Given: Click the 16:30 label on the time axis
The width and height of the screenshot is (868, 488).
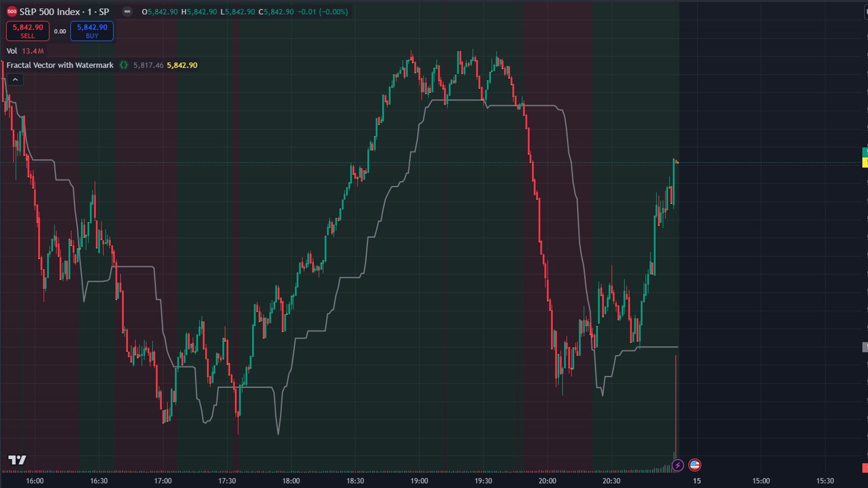Looking at the screenshot, I should coord(99,481).
